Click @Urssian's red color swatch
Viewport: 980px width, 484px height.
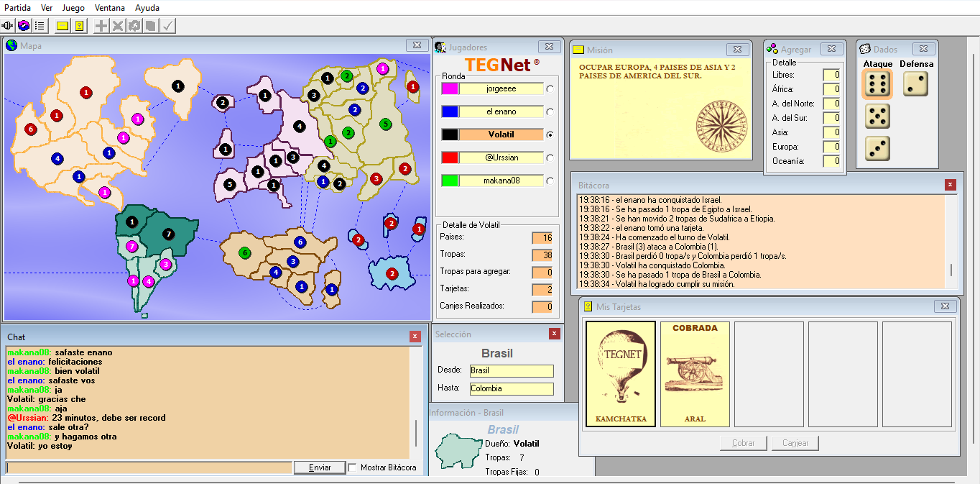450,157
